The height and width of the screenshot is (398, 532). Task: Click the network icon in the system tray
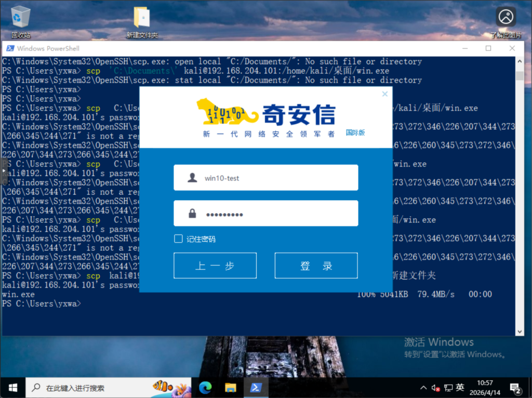448,387
